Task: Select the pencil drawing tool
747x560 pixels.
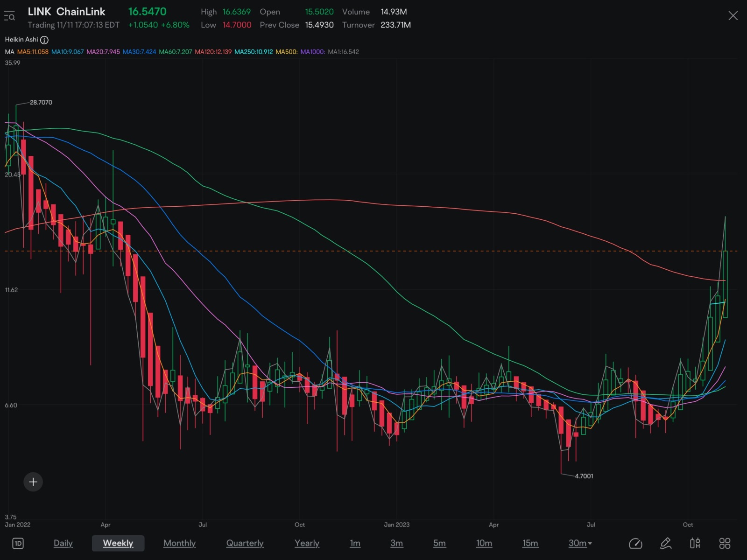Action: point(666,543)
